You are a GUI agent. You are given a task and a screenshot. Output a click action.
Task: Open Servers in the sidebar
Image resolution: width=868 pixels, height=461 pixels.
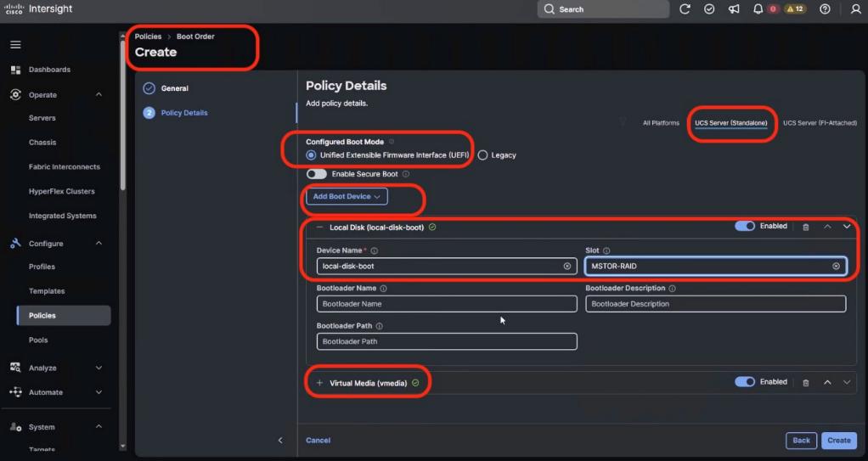pyautogui.click(x=42, y=118)
